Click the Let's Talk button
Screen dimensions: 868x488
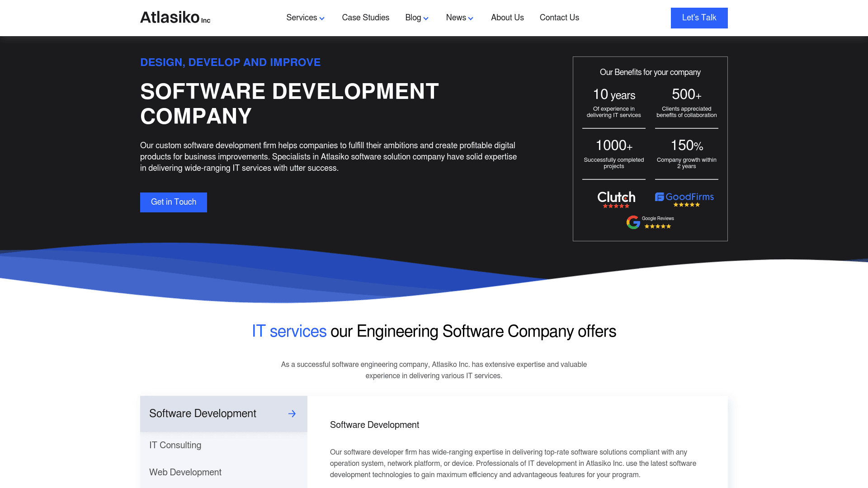click(699, 18)
